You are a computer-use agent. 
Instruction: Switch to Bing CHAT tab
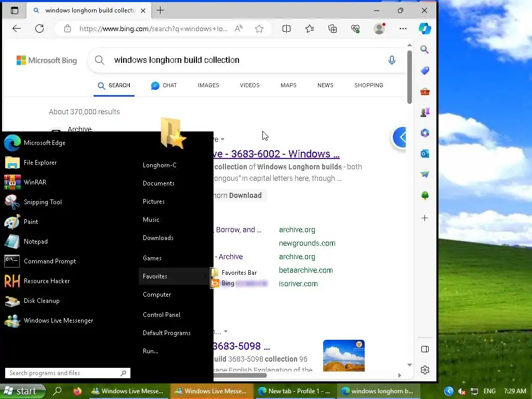tap(164, 86)
